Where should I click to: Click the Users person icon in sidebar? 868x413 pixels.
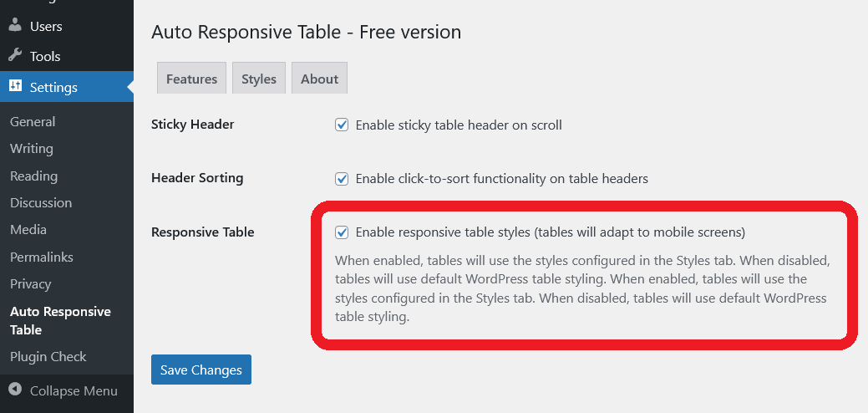(15, 25)
